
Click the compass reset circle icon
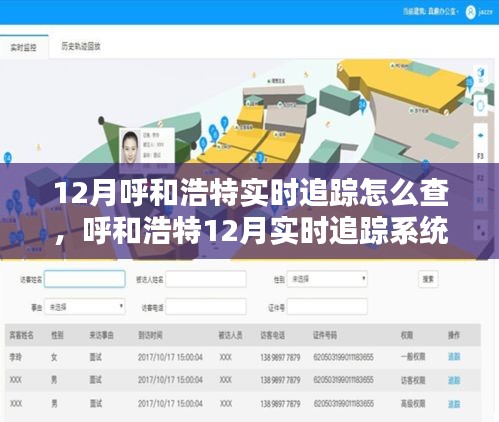point(481,106)
